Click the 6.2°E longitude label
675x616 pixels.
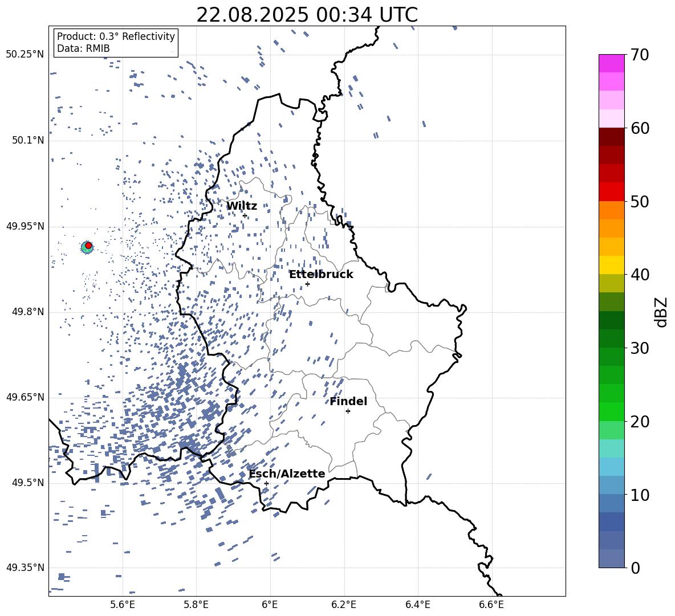[x=344, y=605]
